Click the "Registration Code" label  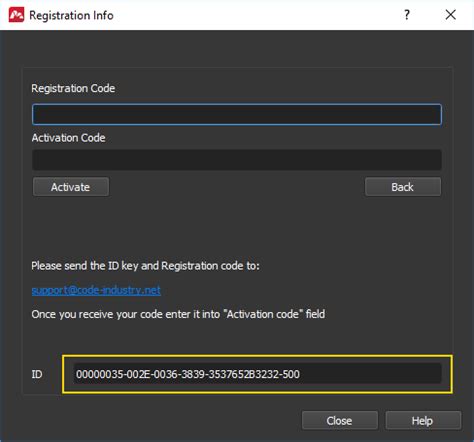(x=73, y=88)
